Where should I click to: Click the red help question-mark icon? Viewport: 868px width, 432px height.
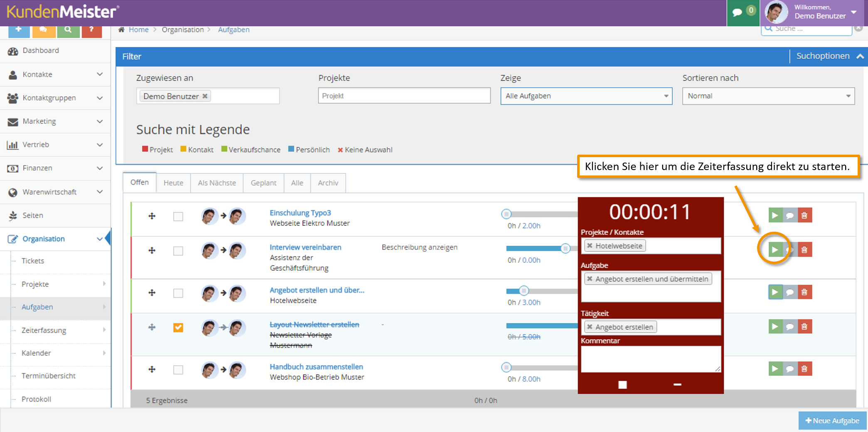pyautogui.click(x=92, y=31)
